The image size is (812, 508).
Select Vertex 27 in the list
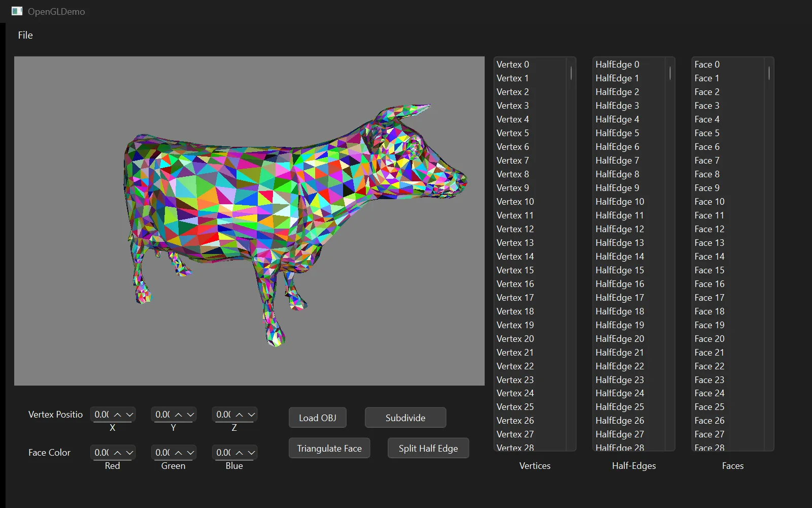(530, 434)
